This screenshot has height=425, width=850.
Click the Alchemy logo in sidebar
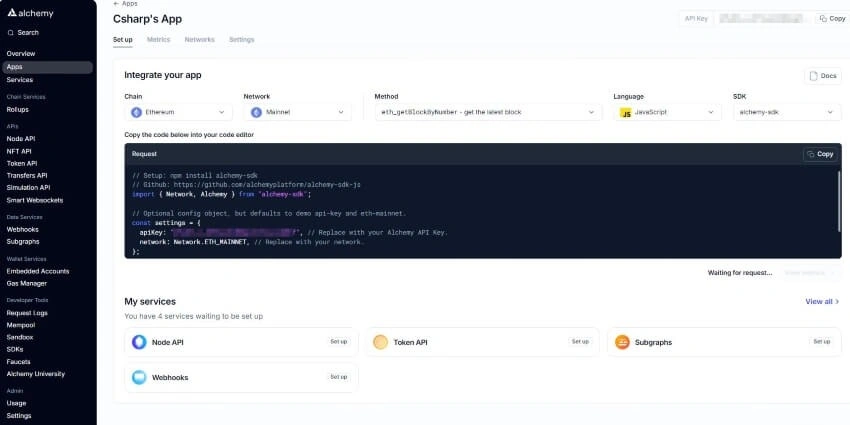tap(31, 13)
